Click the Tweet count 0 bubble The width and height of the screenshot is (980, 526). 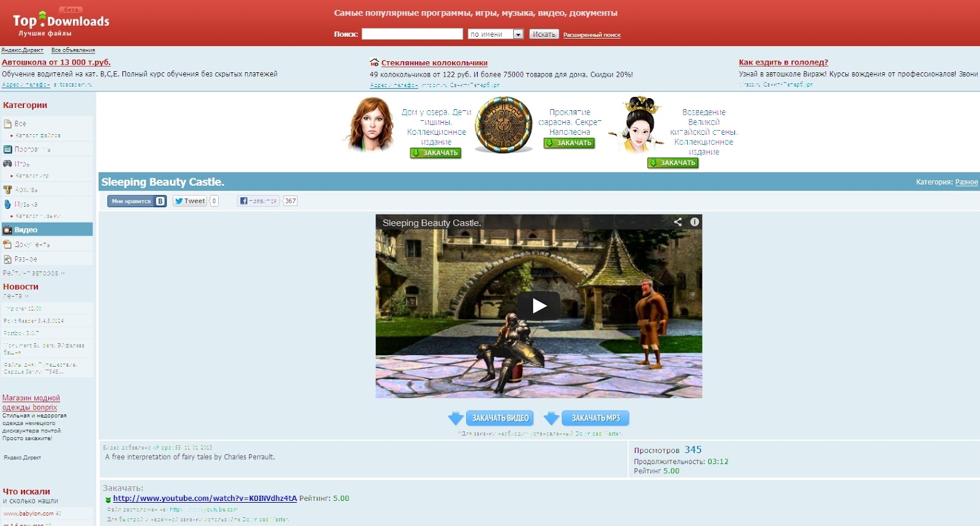point(214,201)
